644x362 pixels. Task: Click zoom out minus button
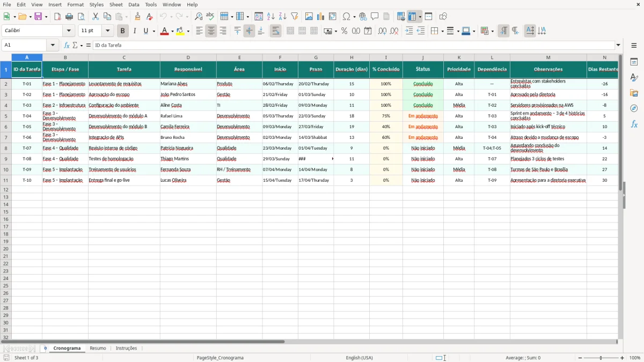tap(580, 358)
